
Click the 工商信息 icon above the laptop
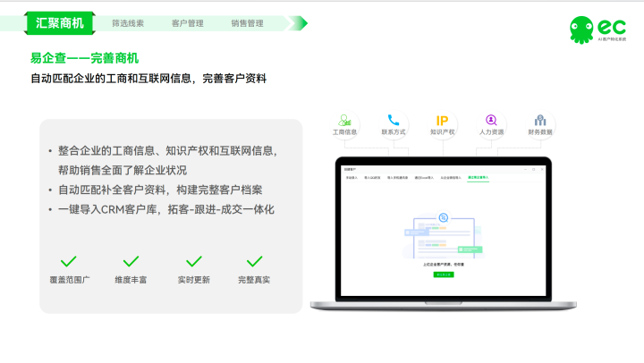[x=344, y=121]
